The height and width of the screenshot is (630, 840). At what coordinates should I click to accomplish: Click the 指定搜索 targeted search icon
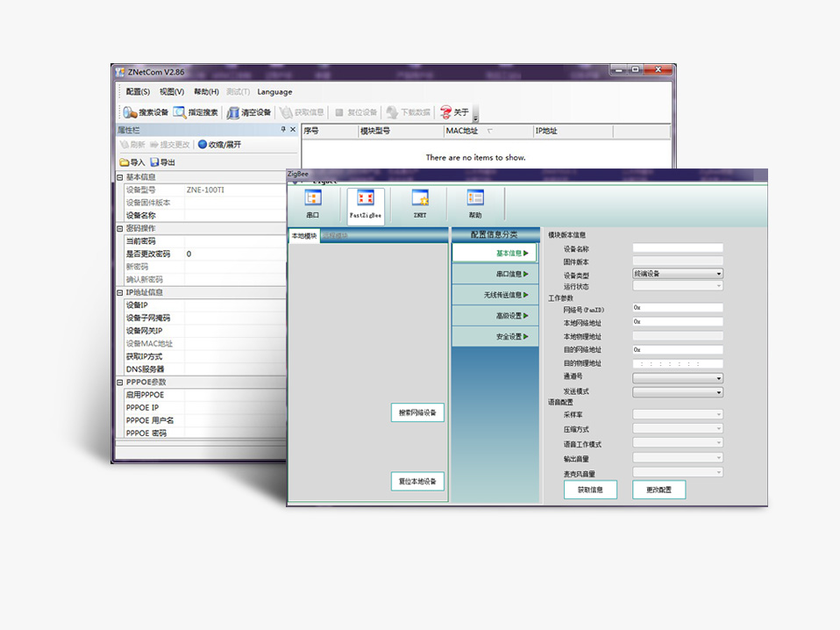click(180, 112)
